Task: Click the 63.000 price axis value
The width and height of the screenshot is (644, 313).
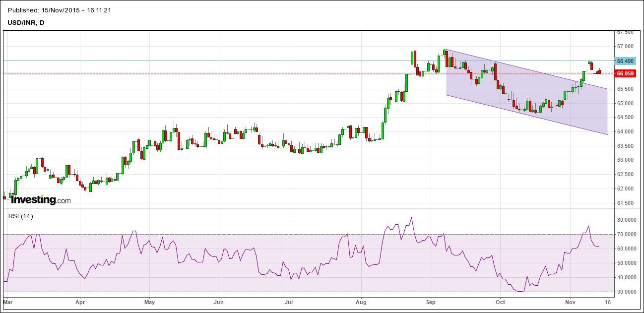Action: click(625, 160)
